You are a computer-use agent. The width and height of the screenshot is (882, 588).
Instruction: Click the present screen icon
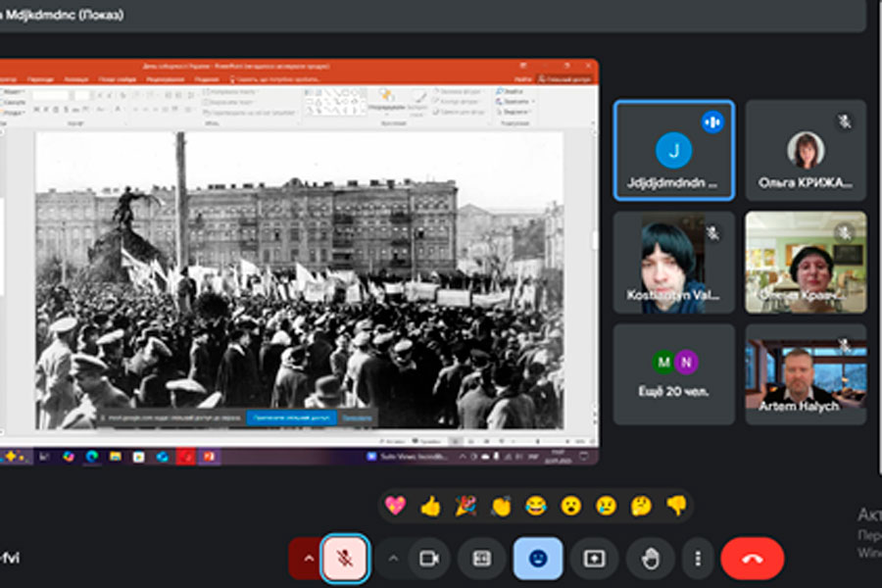[x=594, y=558]
